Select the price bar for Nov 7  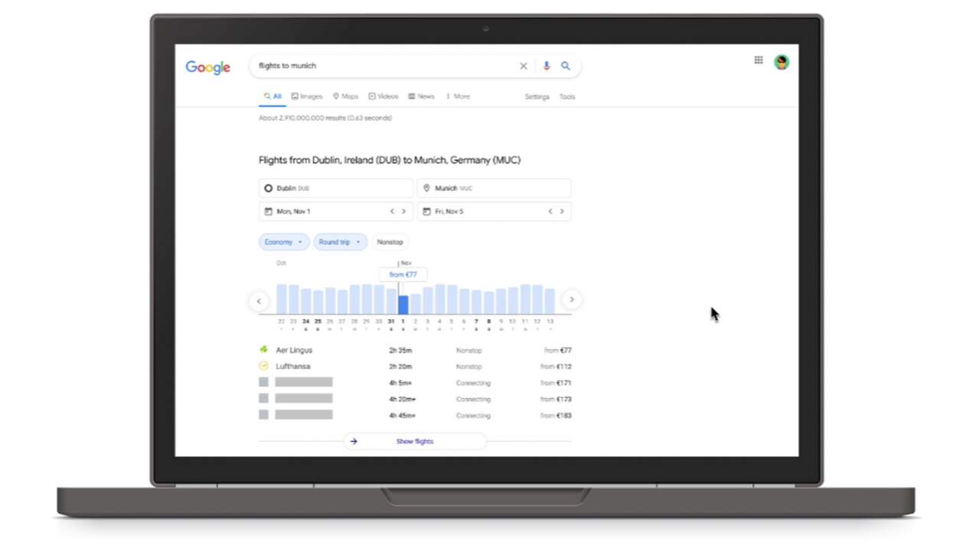pyautogui.click(x=476, y=302)
